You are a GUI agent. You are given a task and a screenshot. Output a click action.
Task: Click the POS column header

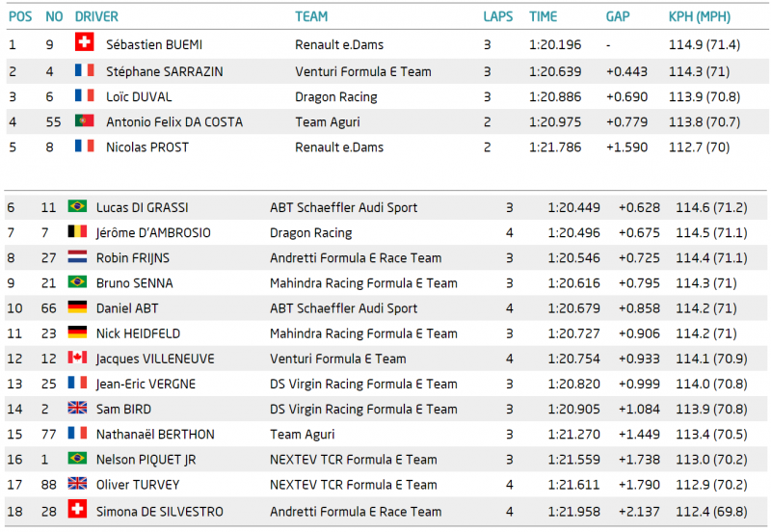pos(20,16)
